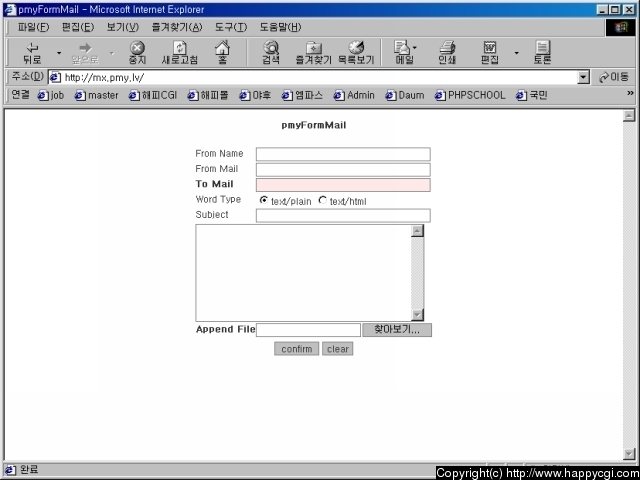The width and height of the screenshot is (640, 480).
Task: Click the page scrollbar up arrow
Action: [x=629, y=116]
